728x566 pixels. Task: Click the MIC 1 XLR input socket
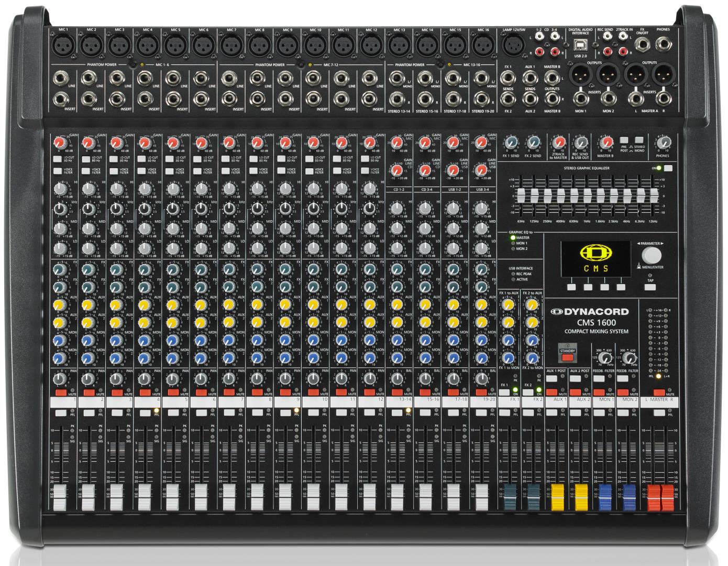coord(63,45)
